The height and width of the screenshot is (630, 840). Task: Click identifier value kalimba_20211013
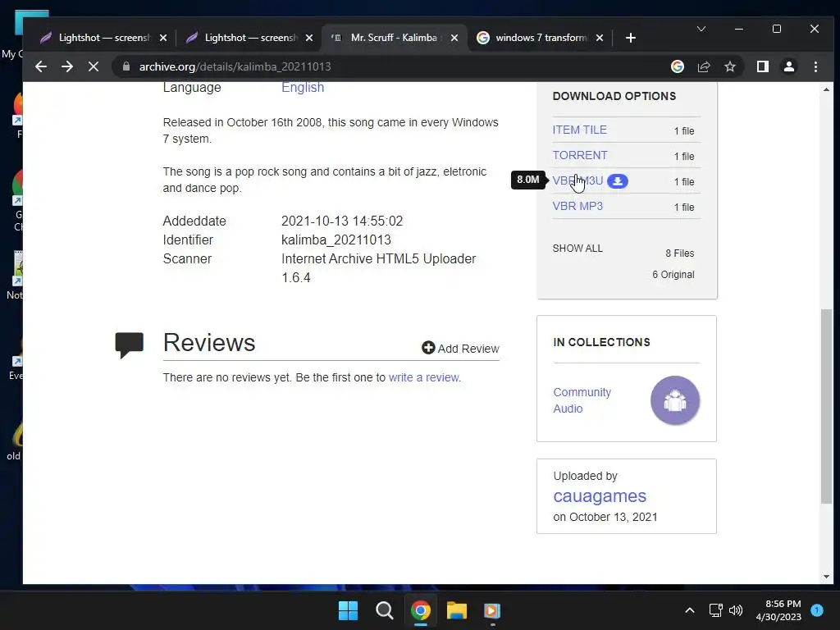click(336, 240)
